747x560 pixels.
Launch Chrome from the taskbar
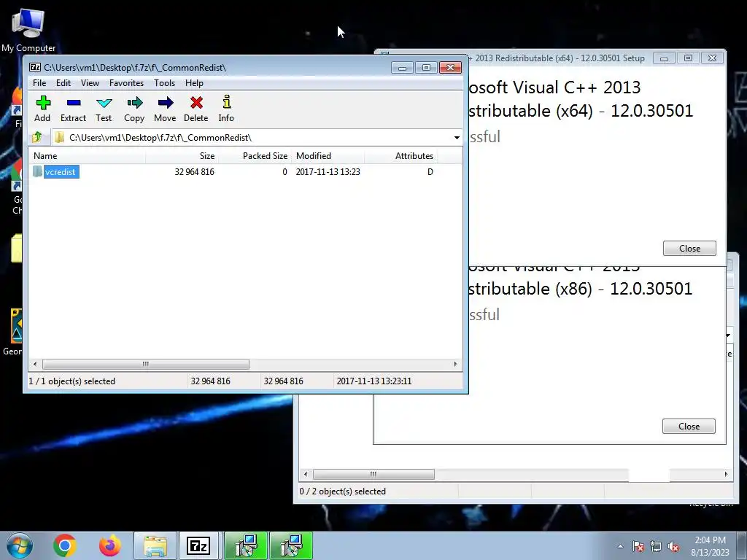(65, 545)
